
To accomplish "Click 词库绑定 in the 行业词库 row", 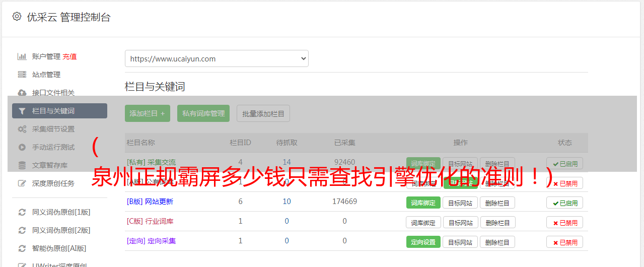I will pyautogui.click(x=423, y=222).
